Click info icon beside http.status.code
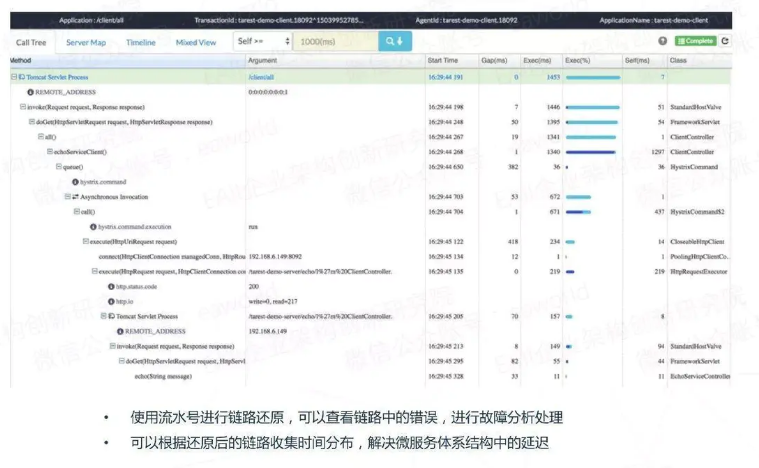759x468 pixels. (x=111, y=287)
